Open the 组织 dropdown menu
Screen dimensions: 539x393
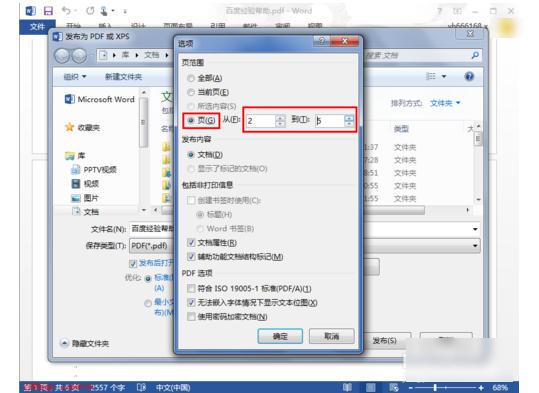(75, 77)
